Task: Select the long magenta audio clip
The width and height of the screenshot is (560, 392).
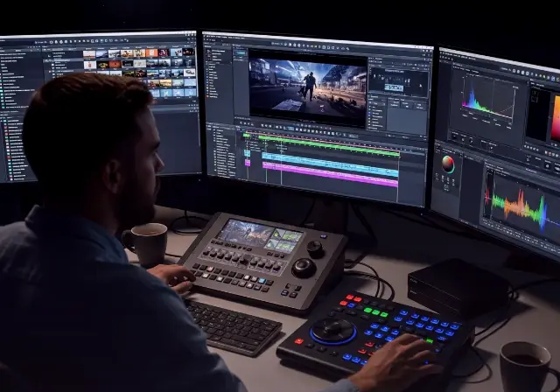Action: (x=330, y=174)
